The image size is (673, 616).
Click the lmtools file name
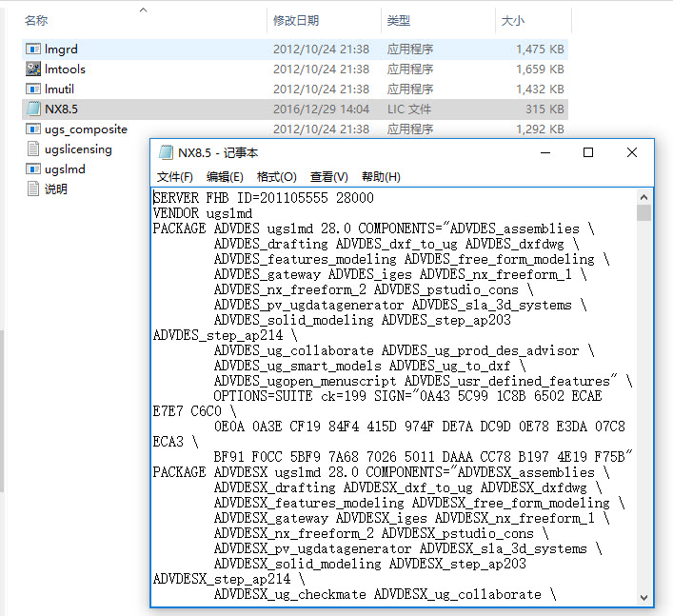tap(65, 69)
